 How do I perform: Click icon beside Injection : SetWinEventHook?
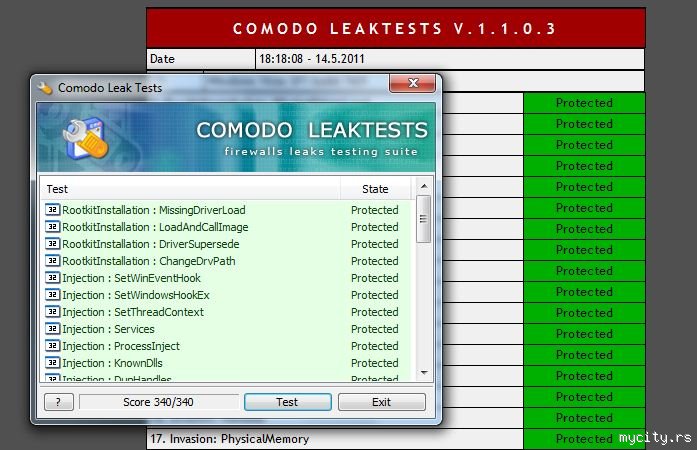(x=52, y=277)
